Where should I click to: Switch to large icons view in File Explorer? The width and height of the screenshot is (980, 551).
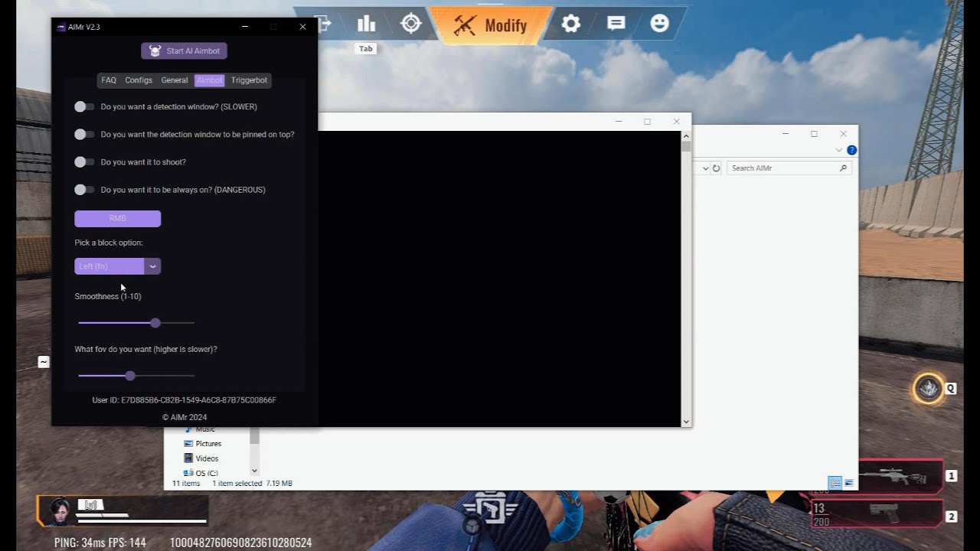coord(849,483)
